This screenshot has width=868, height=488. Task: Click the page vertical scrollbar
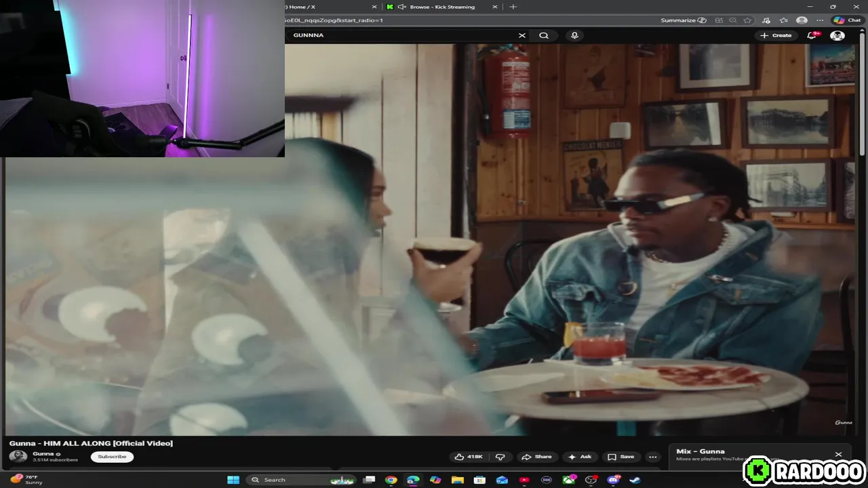pyautogui.click(x=863, y=95)
